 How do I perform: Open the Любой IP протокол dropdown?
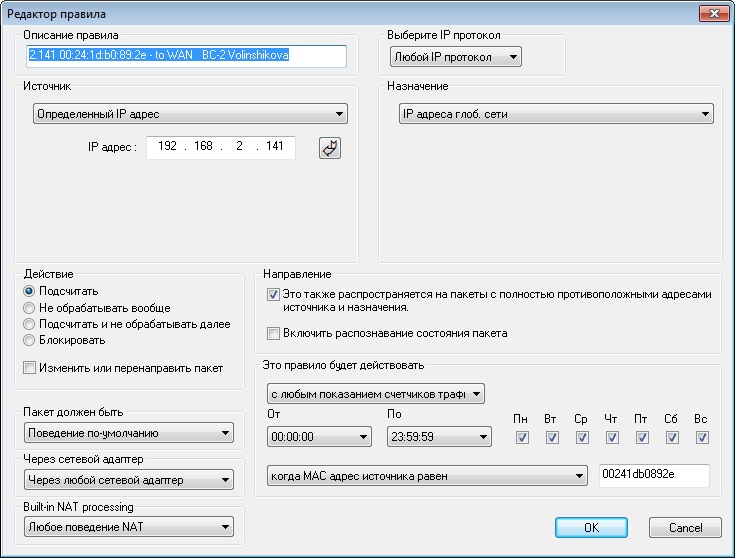point(456,57)
